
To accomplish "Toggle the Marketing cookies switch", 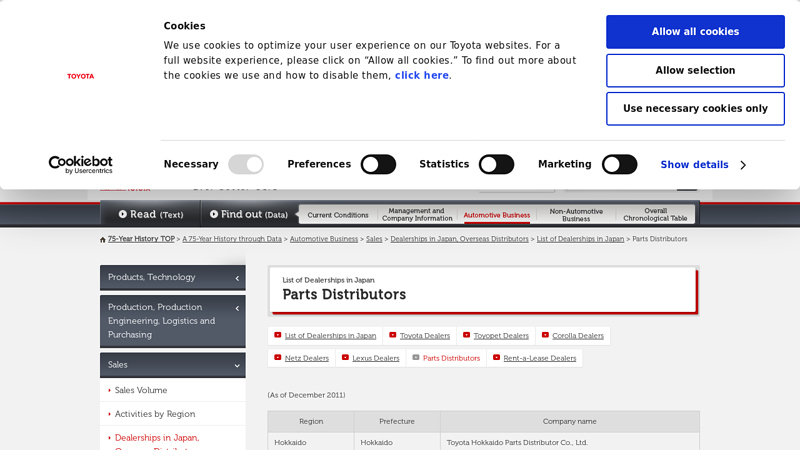I will pos(619,164).
